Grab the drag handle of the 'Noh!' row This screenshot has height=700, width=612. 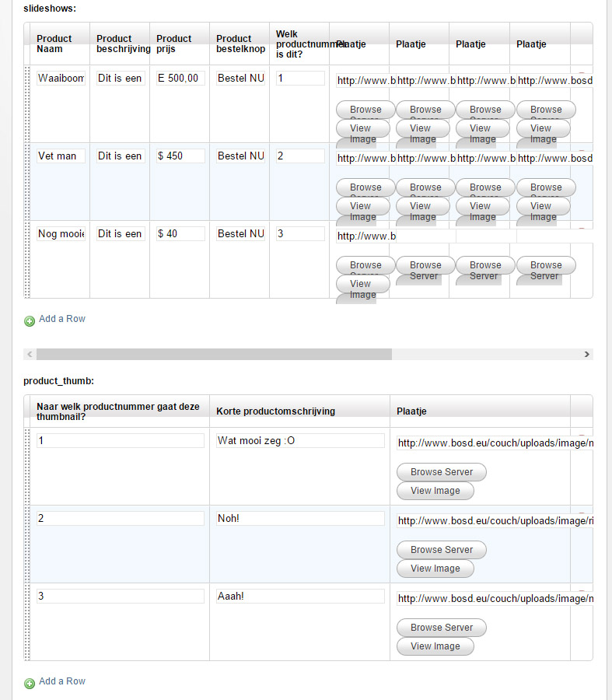(x=26, y=544)
